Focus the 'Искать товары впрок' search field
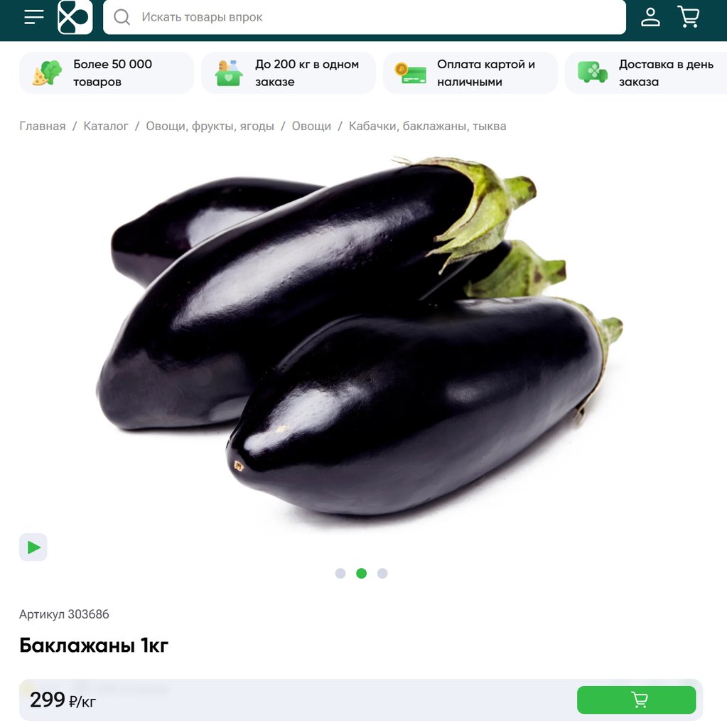The image size is (727, 728). 365,17
